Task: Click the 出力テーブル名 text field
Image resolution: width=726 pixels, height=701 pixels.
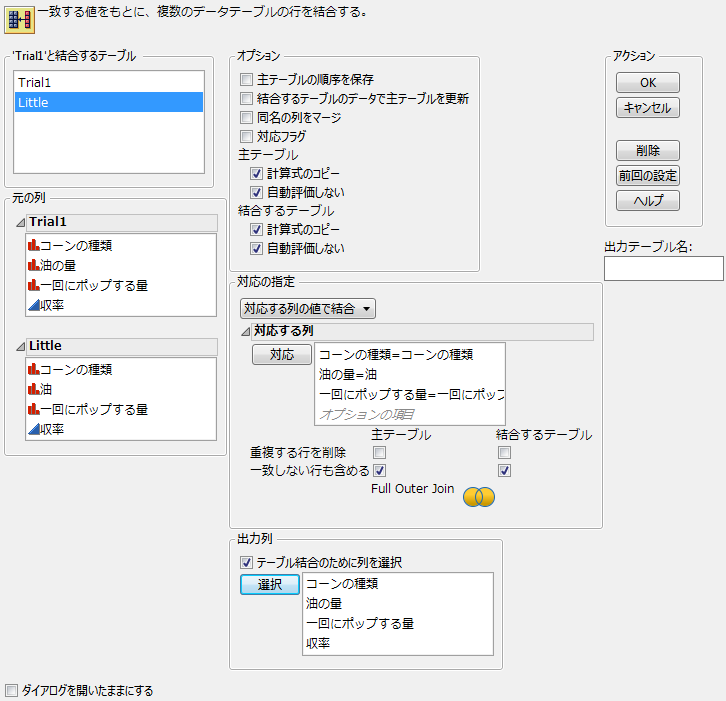Action: [x=663, y=268]
